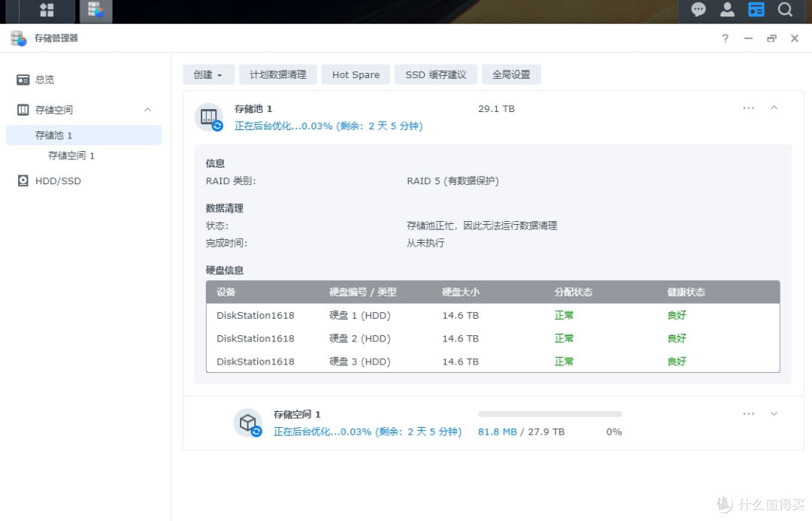Select the Storage Manager taskbar icon

(95, 10)
